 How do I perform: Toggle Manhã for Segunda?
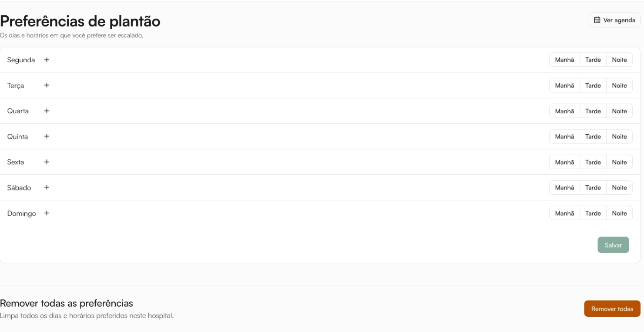(564, 60)
